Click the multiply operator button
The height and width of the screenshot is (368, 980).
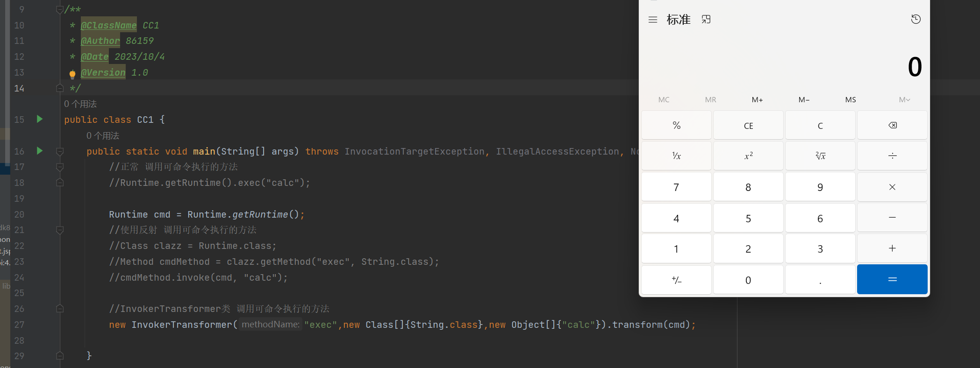(x=892, y=187)
